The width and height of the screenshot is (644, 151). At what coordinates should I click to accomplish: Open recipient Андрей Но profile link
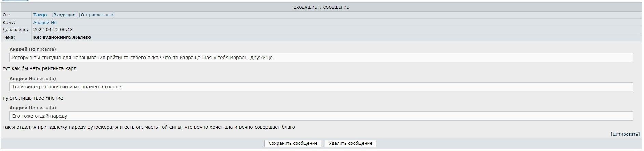pyautogui.click(x=45, y=23)
